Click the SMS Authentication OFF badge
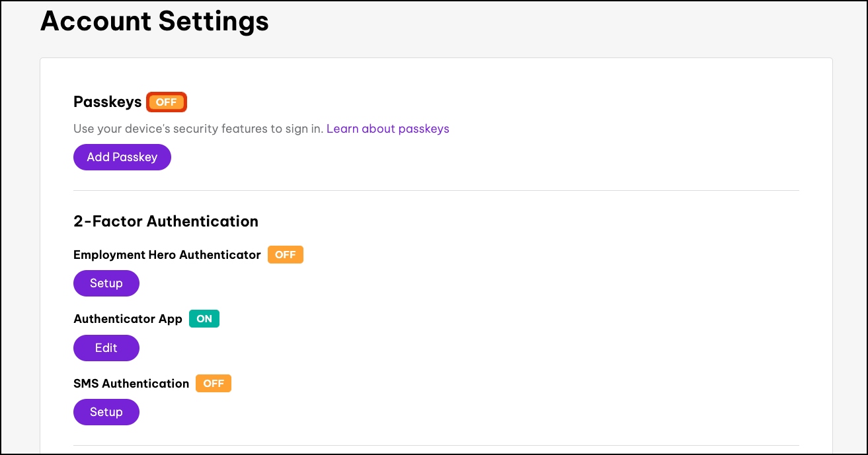Image resolution: width=868 pixels, height=455 pixels. (213, 384)
